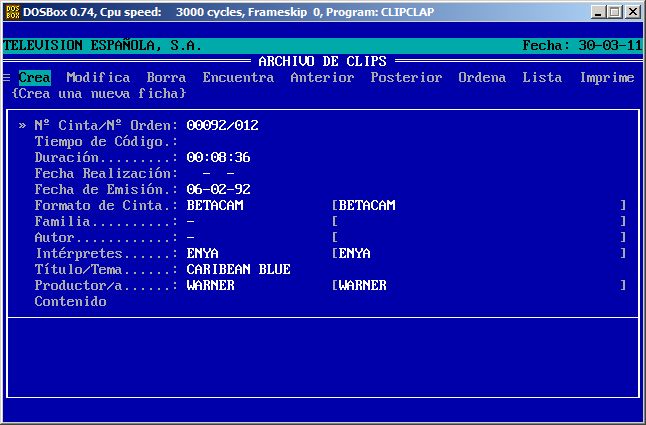Image resolution: width=646 pixels, height=425 pixels.
Task: Click the TELEVISION ESPAÑOLA, S.A. header text
Action: pos(103,45)
